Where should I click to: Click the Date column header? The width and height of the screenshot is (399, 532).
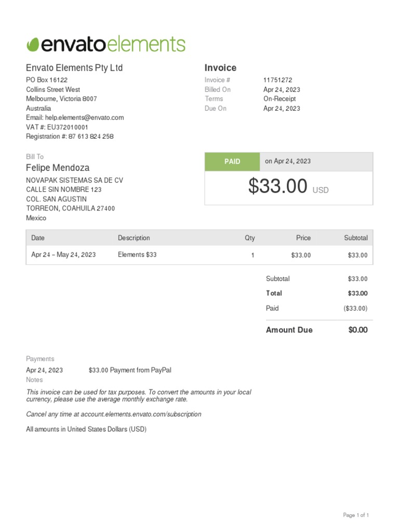coord(38,238)
